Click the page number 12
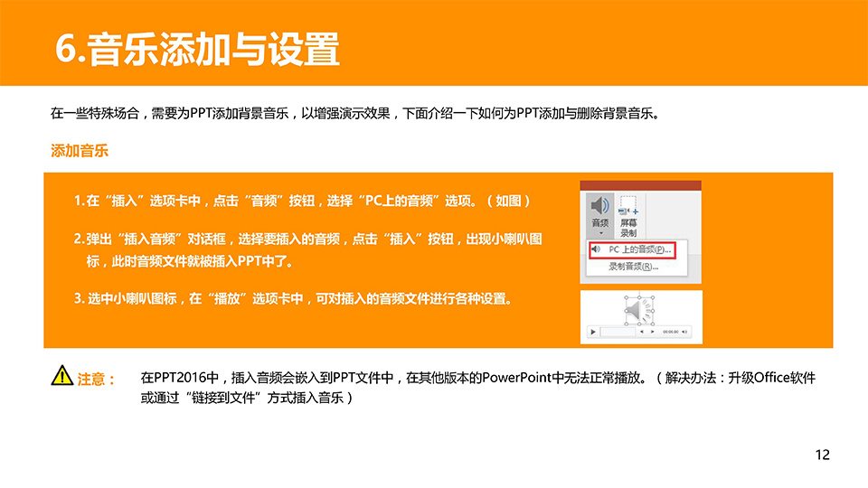 (x=822, y=455)
